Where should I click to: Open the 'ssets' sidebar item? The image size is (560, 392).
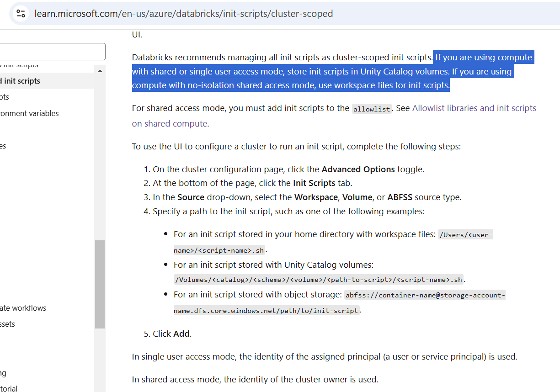[7, 324]
